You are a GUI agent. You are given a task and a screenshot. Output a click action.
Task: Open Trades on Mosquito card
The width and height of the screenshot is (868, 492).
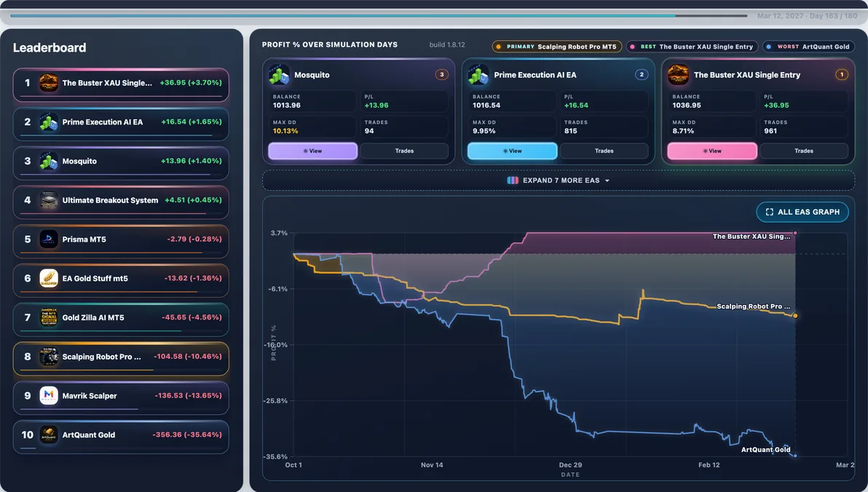404,151
